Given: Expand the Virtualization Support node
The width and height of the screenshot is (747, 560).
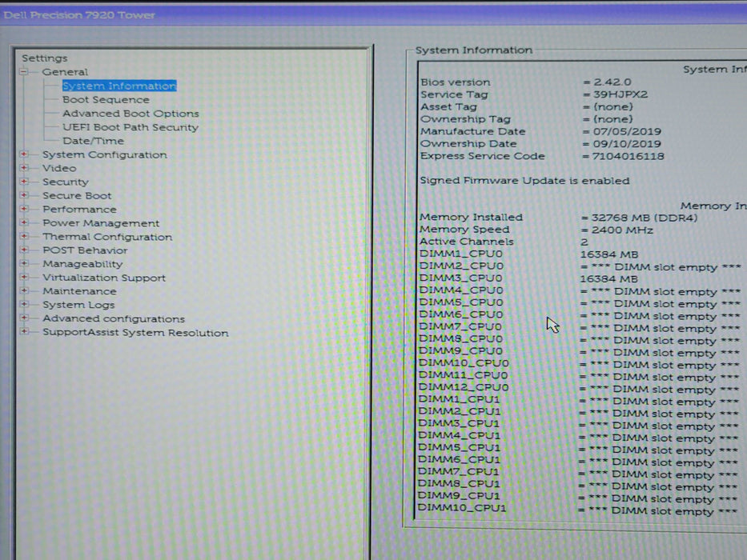Looking at the screenshot, I should pos(24,278).
